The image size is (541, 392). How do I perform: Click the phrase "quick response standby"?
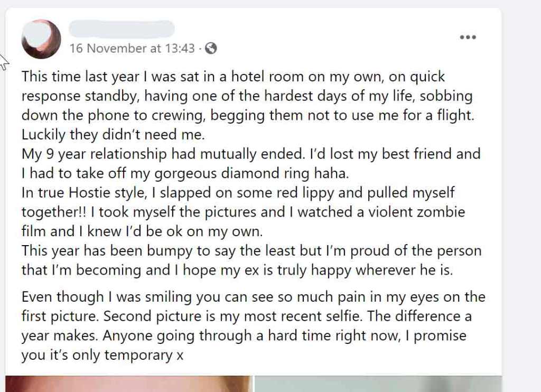[x=423, y=77]
